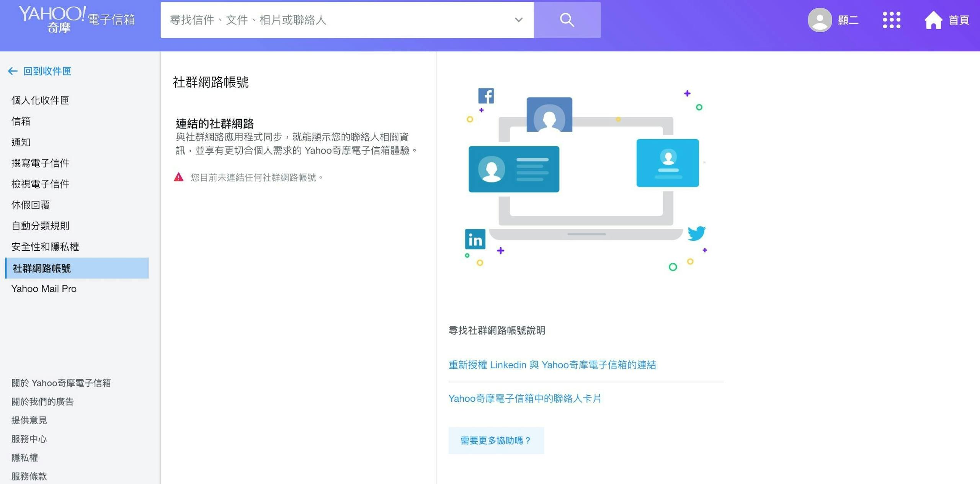The height and width of the screenshot is (484, 980).
Task: Click the home house icon
Action: (933, 20)
